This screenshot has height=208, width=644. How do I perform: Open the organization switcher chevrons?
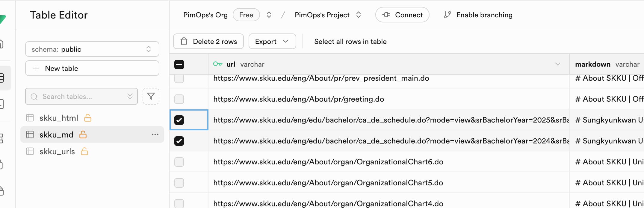click(269, 15)
